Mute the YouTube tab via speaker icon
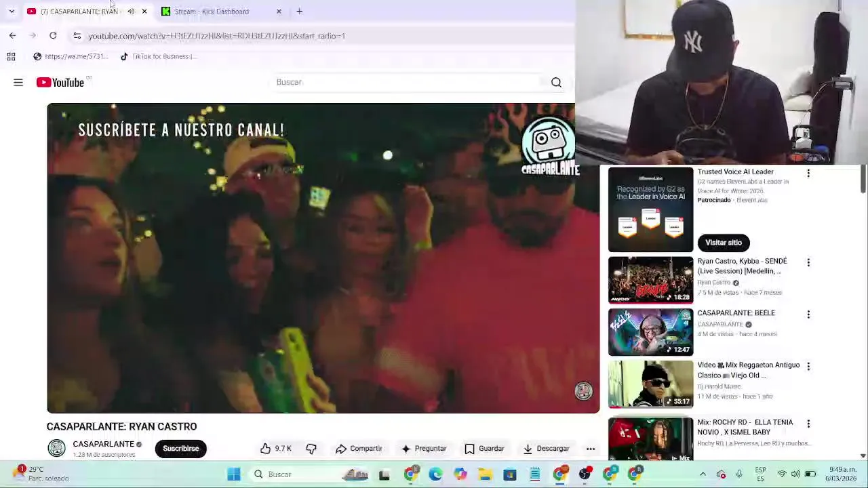Screen dimensions: 868x488 click(131, 12)
